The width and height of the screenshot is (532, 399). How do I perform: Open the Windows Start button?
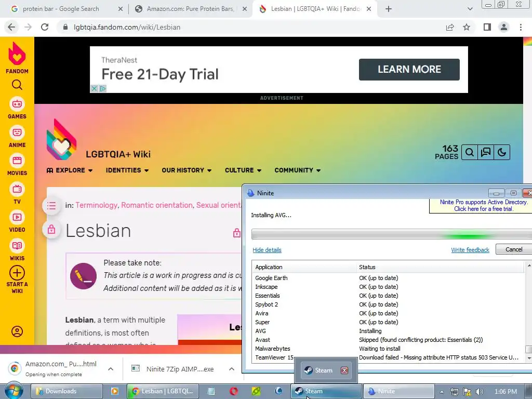tap(13, 391)
